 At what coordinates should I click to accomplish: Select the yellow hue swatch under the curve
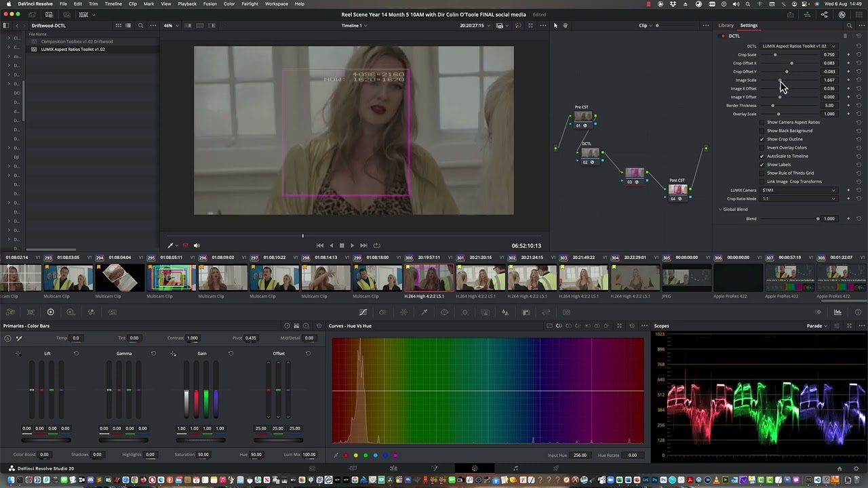click(356, 455)
